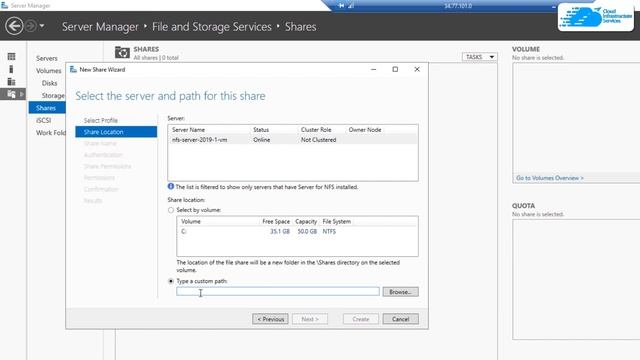The width and height of the screenshot is (640, 360).
Task: Choose the Select by volume radio button
Action: point(171,210)
